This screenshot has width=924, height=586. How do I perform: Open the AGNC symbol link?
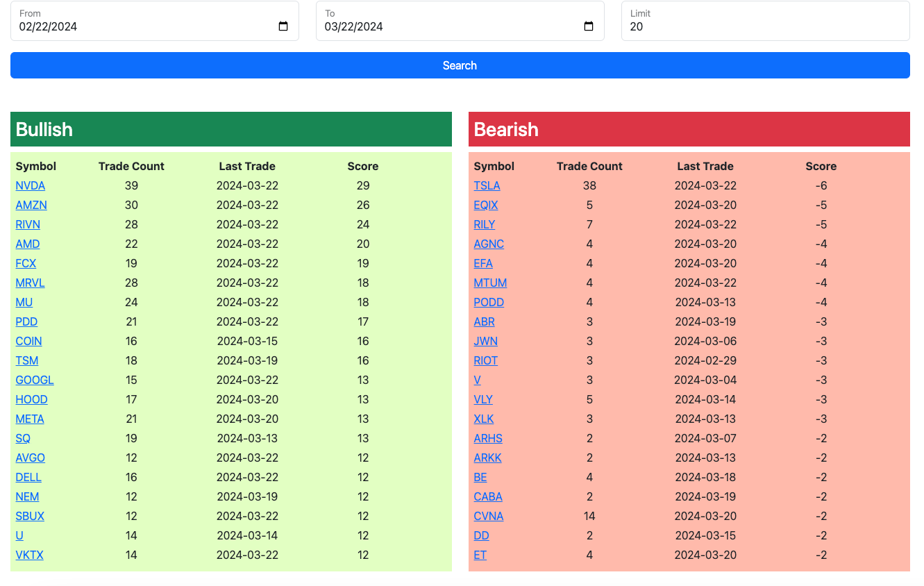coord(489,244)
